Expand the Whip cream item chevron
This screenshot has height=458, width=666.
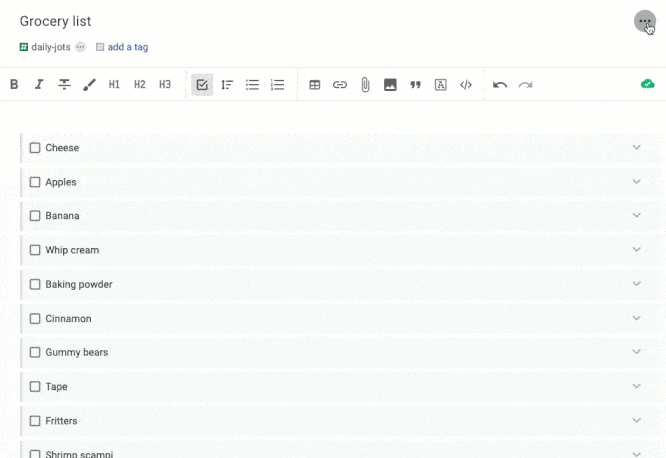[636, 249]
